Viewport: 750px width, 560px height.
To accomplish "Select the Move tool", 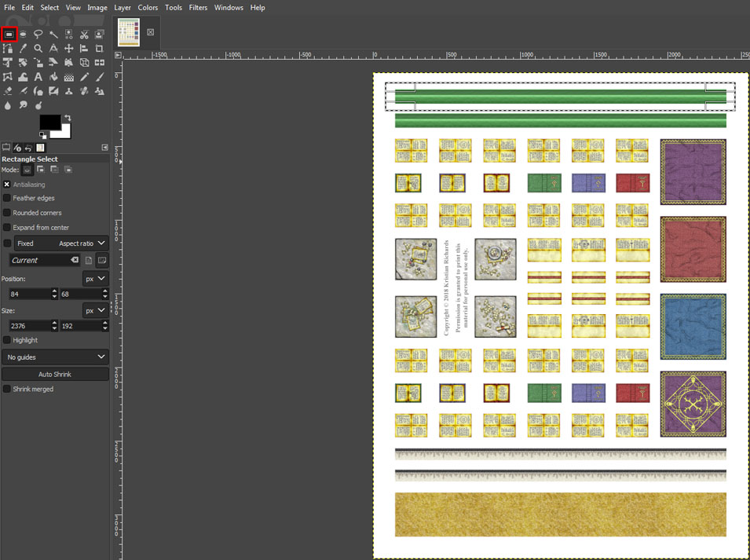I will [x=69, y=48].
